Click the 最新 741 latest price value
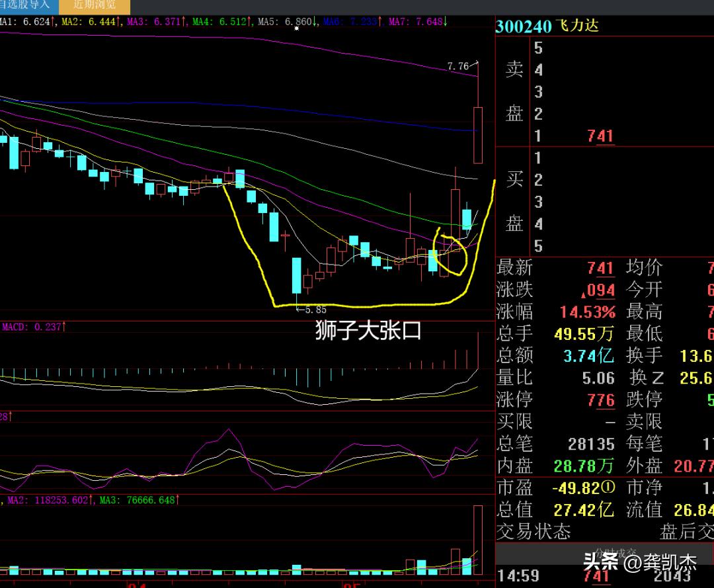 600,268
